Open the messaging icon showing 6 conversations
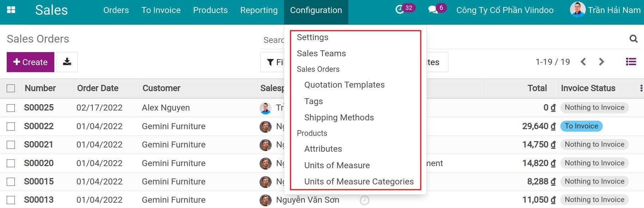This screenshot has width=644, height=208. click(x=433, y=9)
